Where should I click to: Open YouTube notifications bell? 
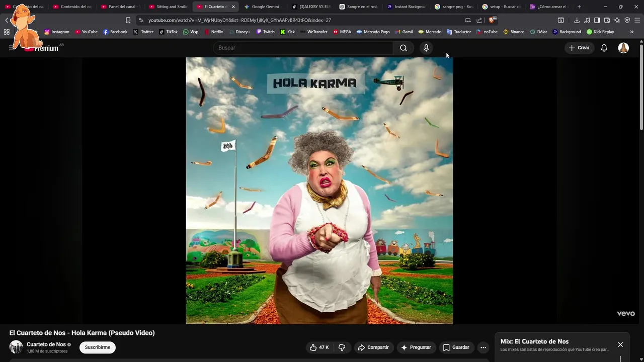point(604,48)
